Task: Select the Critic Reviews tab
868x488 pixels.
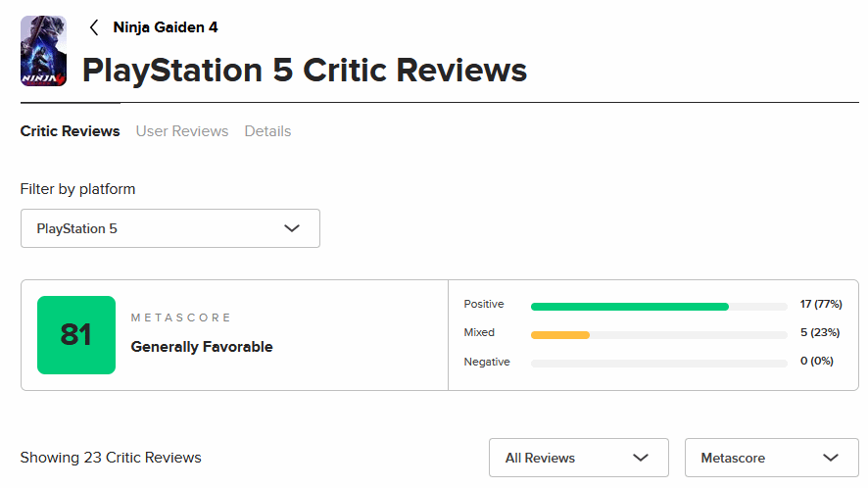Action: click(x=70, y=131)
